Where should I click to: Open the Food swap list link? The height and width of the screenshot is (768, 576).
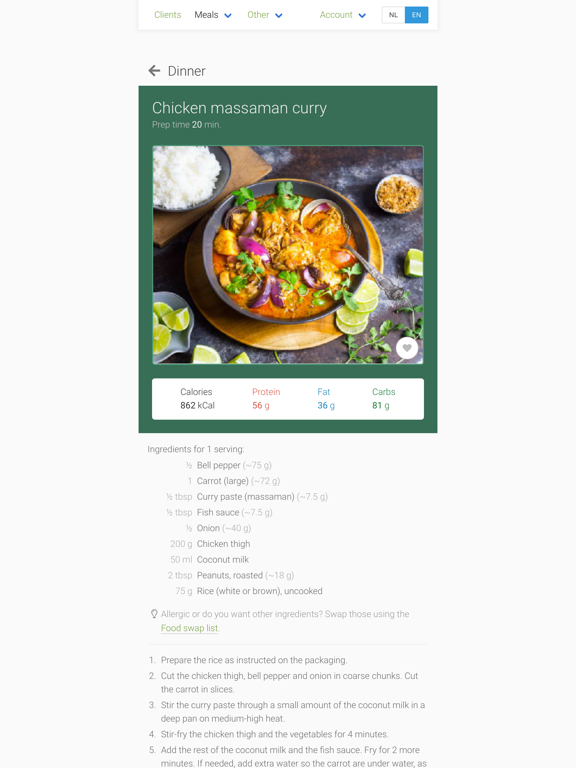pyautogui.click(x=190, y=628)
